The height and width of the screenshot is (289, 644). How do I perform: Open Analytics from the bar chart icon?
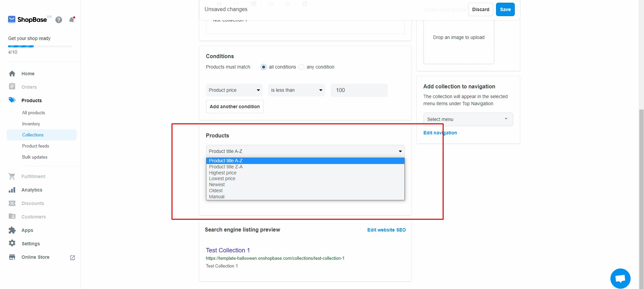click(x=12, y=190)
